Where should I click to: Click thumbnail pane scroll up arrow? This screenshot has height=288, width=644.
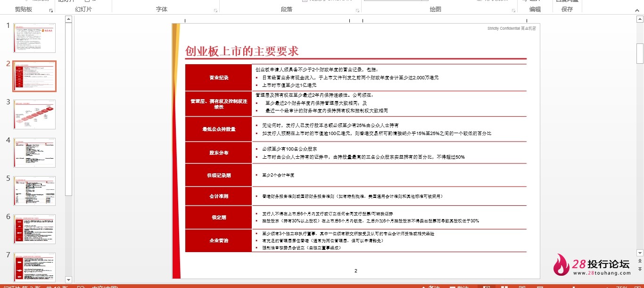coord(68,19)
